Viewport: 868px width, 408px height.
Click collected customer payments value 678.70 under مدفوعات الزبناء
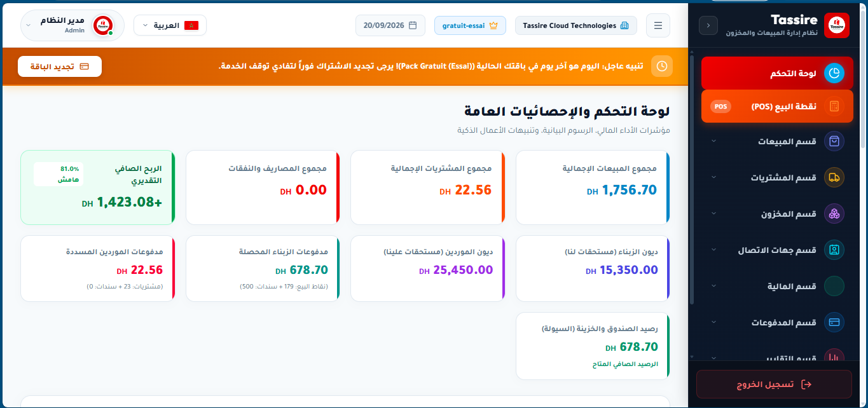[x=308, y=270]
